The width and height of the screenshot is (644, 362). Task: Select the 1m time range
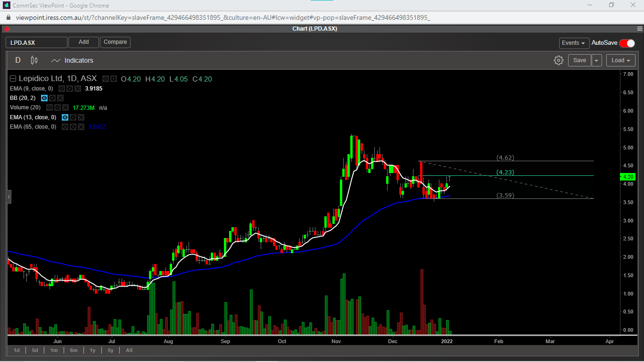[x=54, y=350]
